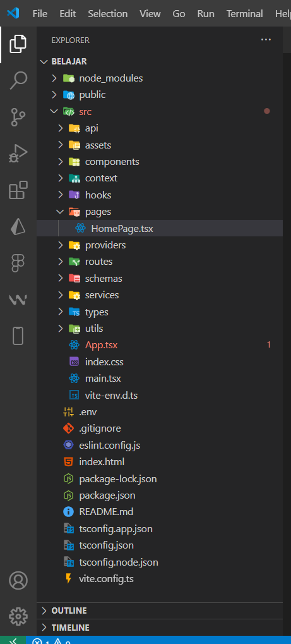This screenshot has width=291, height=644.
Task: Click the Explorer files icon
Action: [x=18, y=43]
